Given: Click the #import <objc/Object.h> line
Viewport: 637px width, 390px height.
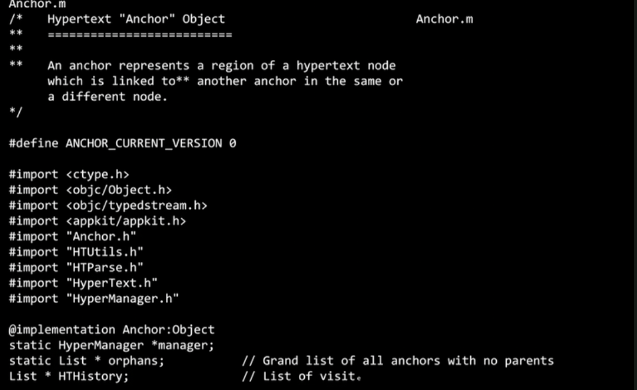Looking at the screenshot, I should (x=90, y=190).
